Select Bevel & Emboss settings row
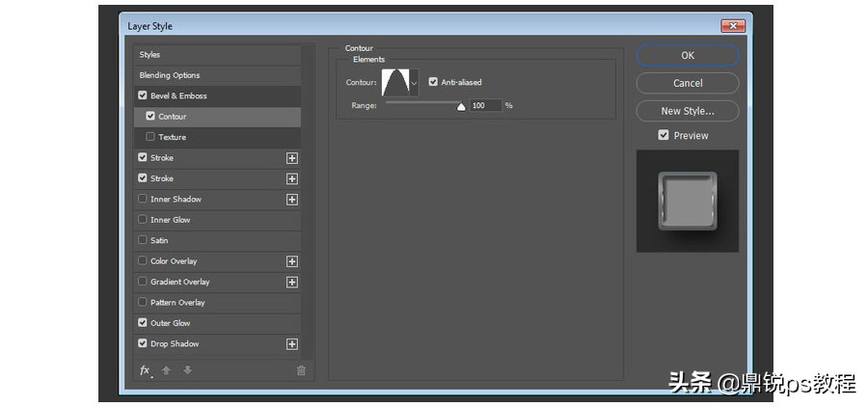868x407 pixels. 217,95
